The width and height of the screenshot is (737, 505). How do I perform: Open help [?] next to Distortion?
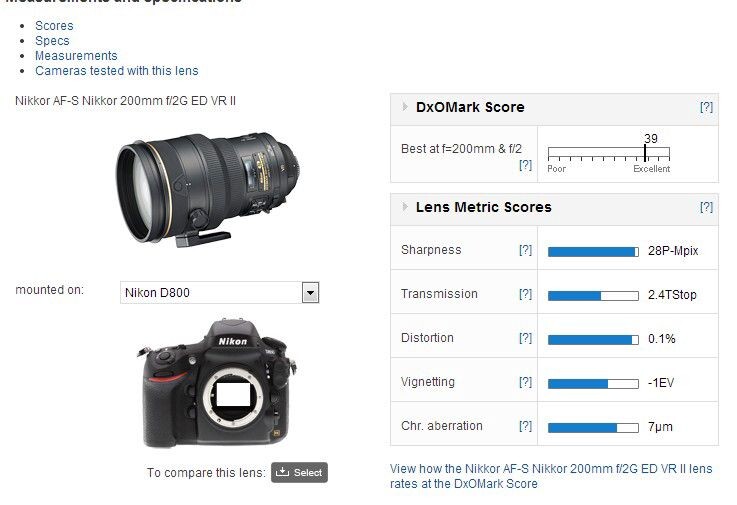pyautogui.click(x=525, y=338)
